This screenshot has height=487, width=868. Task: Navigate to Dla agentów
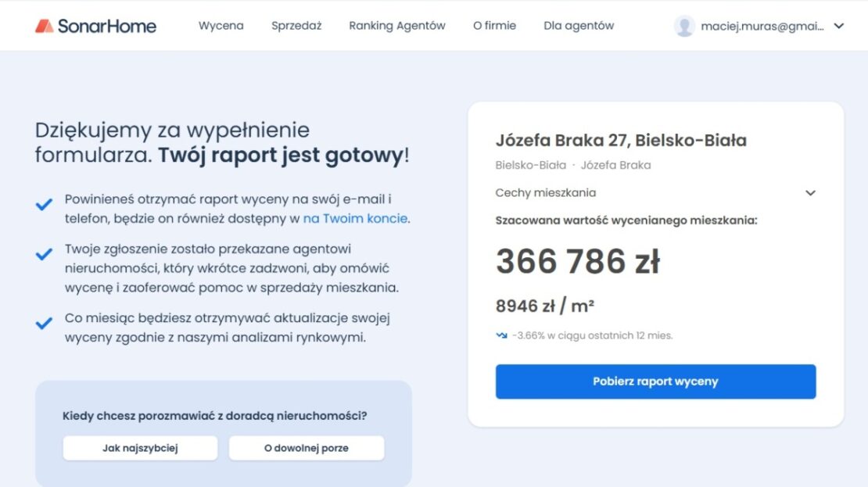579,26
